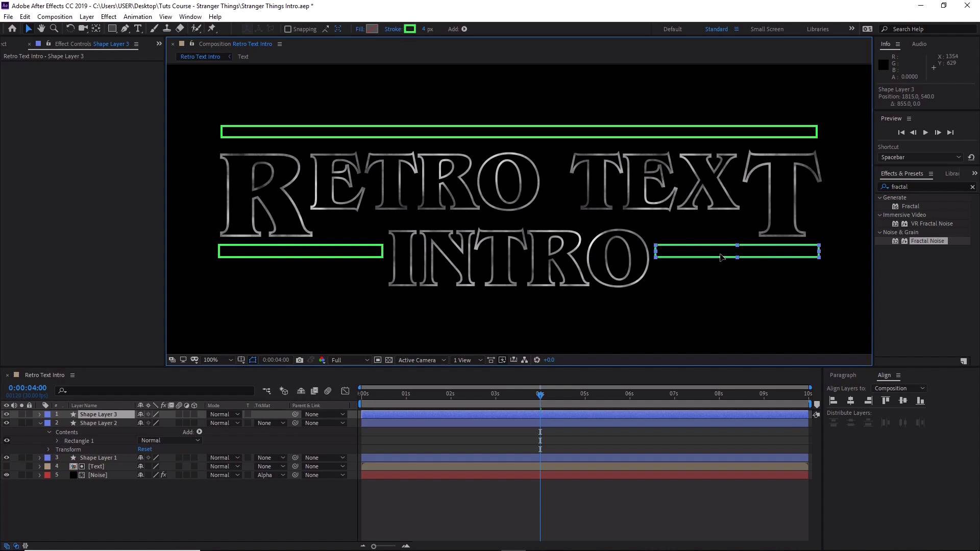Open Noise layer track matte dropdown
The image size is (980, 551).
coord(271,475)
